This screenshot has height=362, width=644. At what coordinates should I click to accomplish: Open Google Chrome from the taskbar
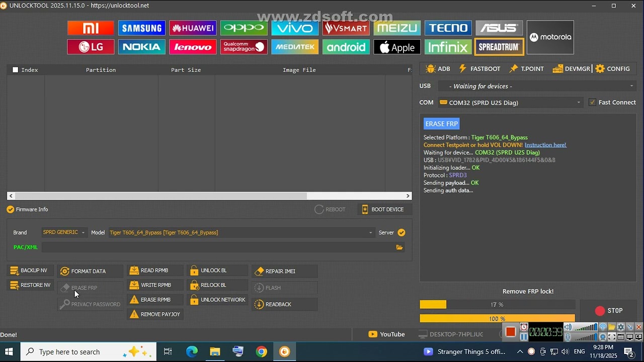[x=261, y=352]
